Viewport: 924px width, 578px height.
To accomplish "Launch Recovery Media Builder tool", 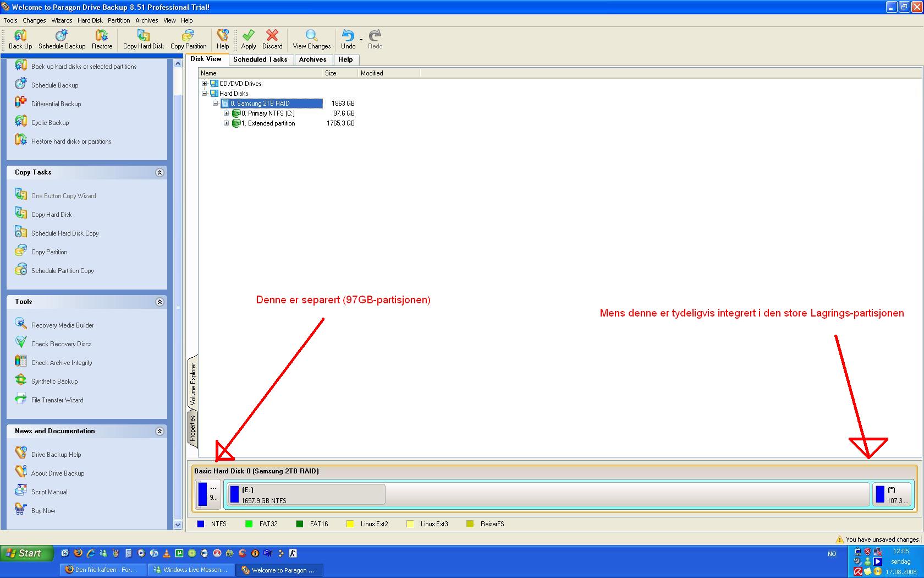I will (x=62, y=325).
